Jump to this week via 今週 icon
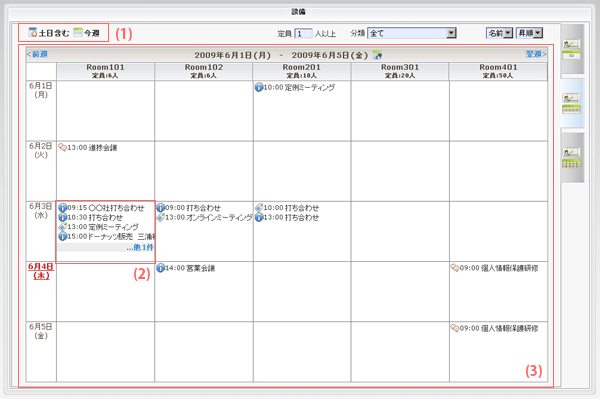 pos(78,33)
